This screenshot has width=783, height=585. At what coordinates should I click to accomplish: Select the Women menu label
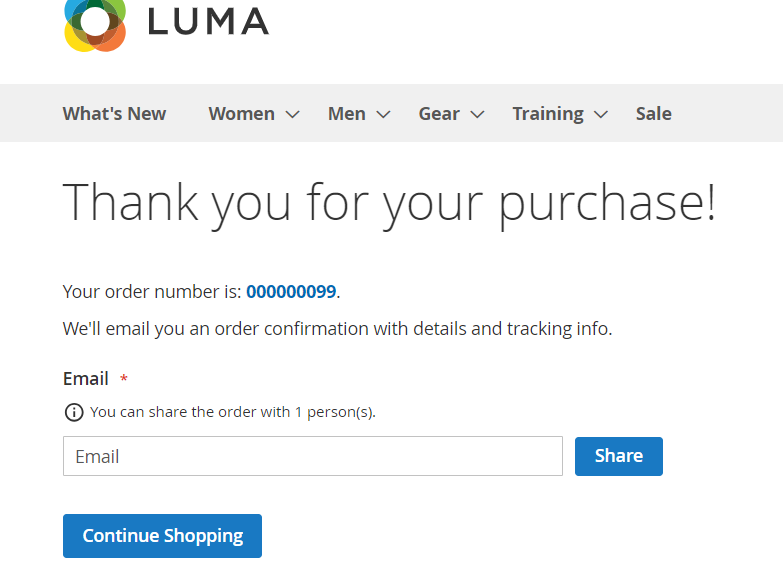241,114
